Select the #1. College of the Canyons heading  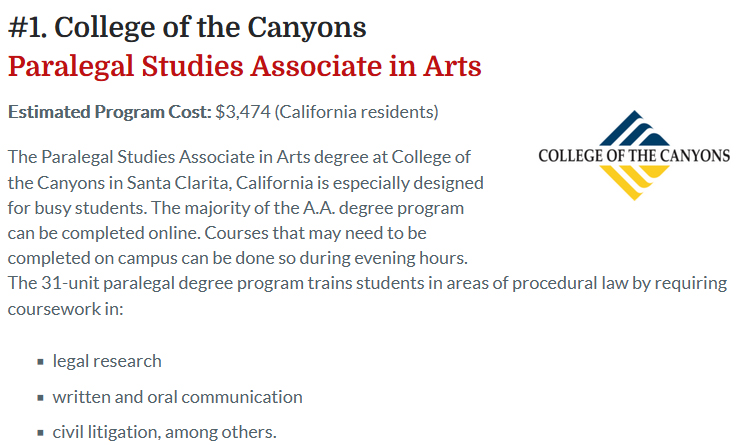187,27
